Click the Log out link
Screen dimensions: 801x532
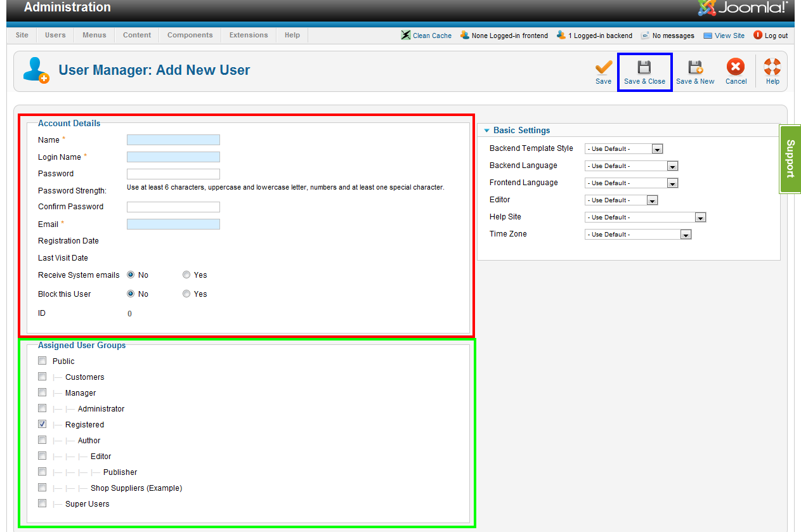tap(776, 36)
